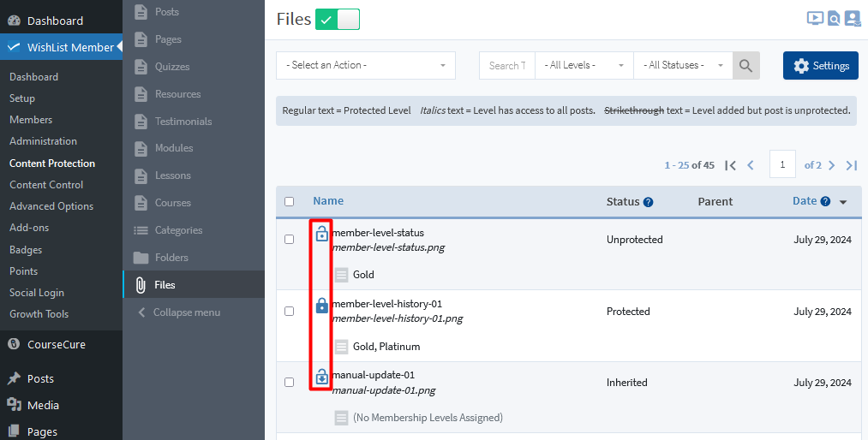Click the levels icon beside No Membership Levels Assigned
The image size is (868, 440).
pyautogui.click(x=342, y=418)
